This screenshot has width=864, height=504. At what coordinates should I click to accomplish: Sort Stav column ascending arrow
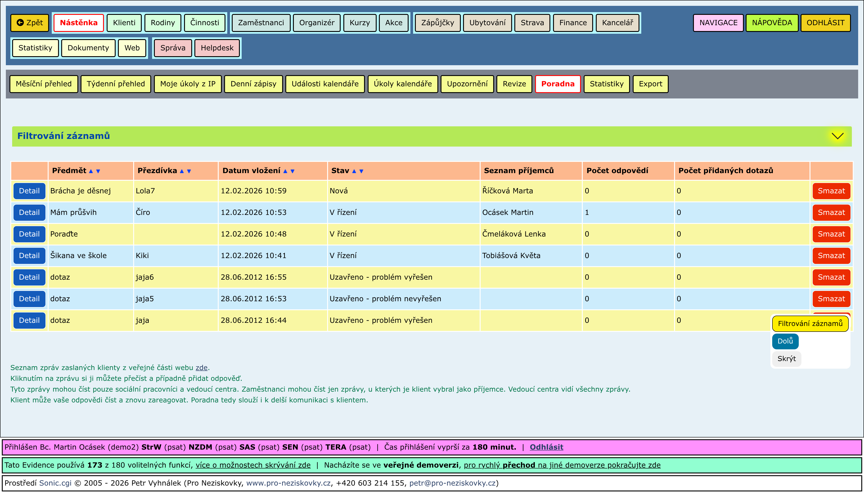354,171
